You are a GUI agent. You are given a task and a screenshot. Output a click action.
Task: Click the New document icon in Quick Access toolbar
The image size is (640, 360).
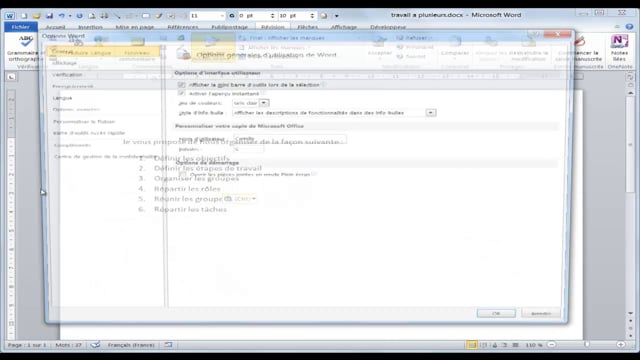coord(24,16)
